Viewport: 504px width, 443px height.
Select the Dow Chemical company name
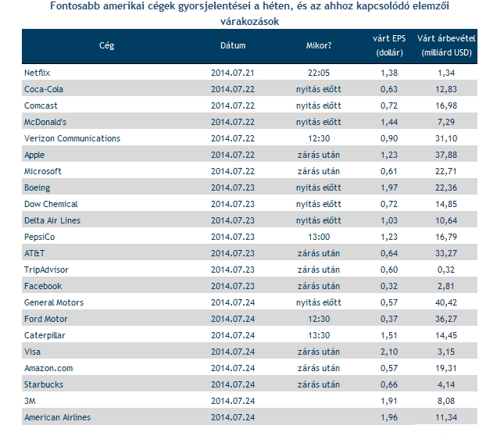pyautogui.click(x=51, y=204)
